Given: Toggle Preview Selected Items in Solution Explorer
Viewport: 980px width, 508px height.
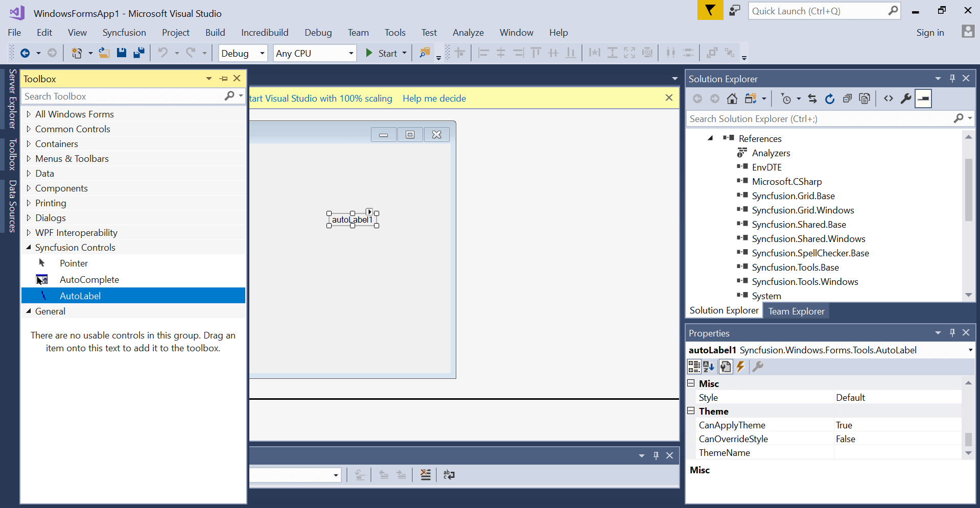Looking at the screenshot, I should [x=923, y=99].
